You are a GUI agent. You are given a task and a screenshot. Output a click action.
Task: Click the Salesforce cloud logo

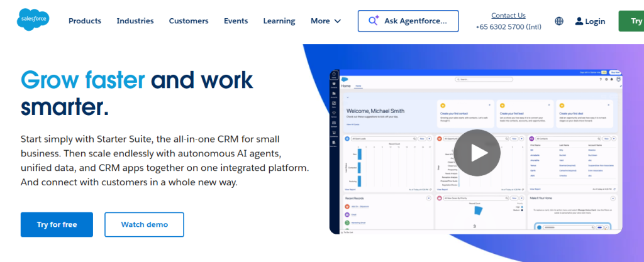pyautogui.click(x=33, y=21)
